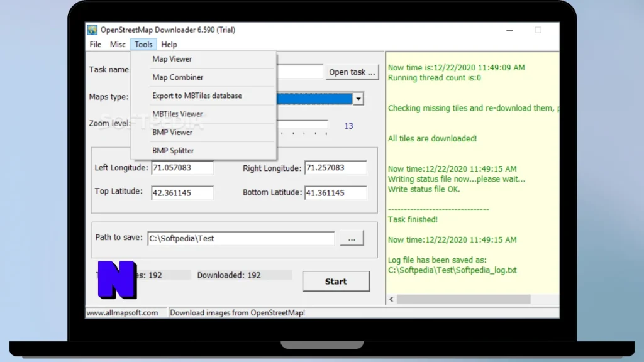Click the Open task button
The height and width of the screenshot is (362, 644).
pyautogui.click(x=352, y=72)
